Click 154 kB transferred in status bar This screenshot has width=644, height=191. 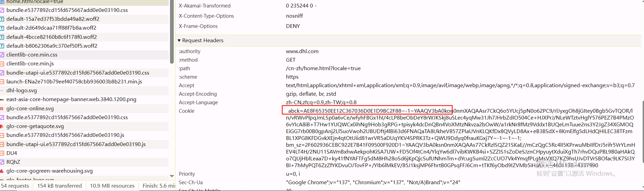60,186
